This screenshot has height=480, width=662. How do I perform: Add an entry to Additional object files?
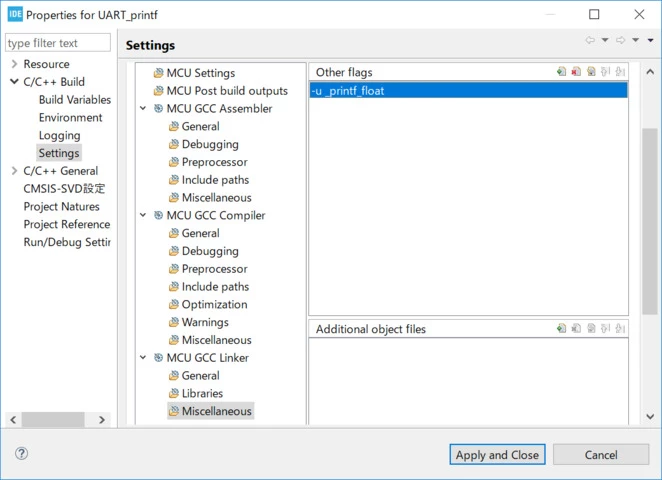tap(561, 328)
